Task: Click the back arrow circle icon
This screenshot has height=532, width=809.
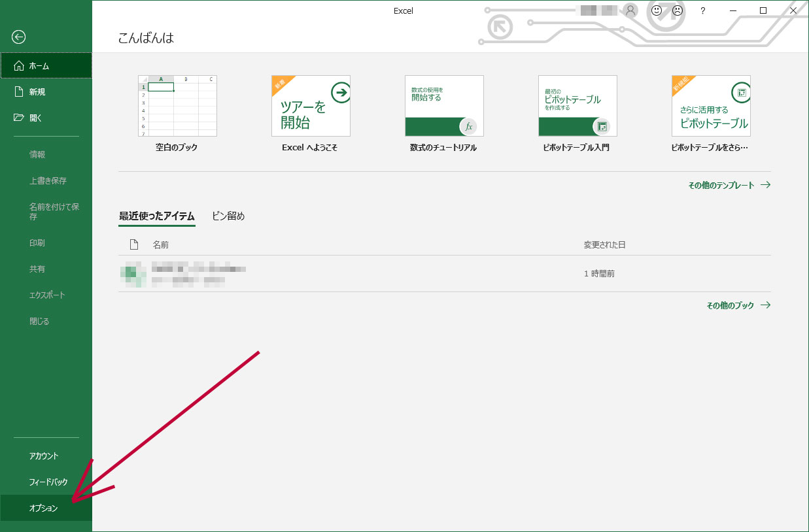Action: [x=19, y=37]
